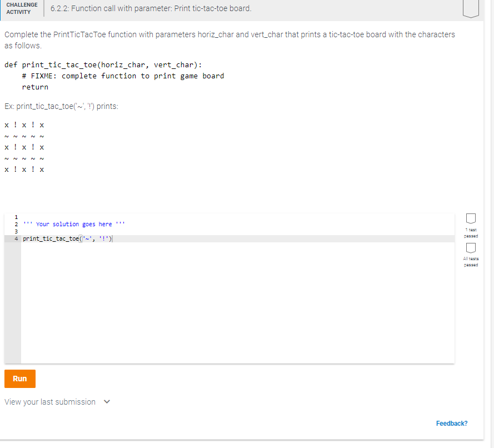Viewport: 494px width, 448px height.
Task: Click the bookmark icon in the activity header
Action: point(470,9)
